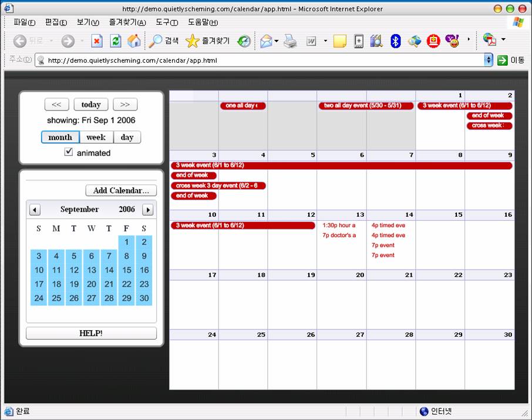Viewport: 532px width, 420px height.
Task: Click the Edit with Word icon
Action: [311, 42]
